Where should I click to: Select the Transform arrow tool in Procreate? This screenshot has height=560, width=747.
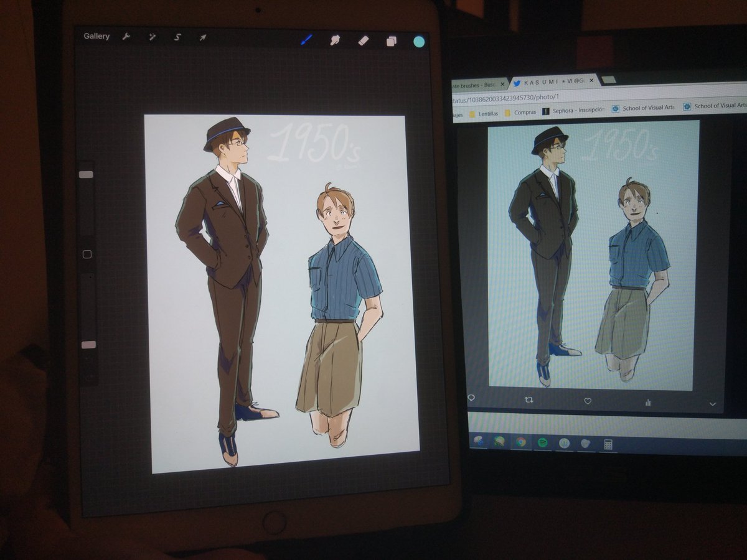(202, 38)
